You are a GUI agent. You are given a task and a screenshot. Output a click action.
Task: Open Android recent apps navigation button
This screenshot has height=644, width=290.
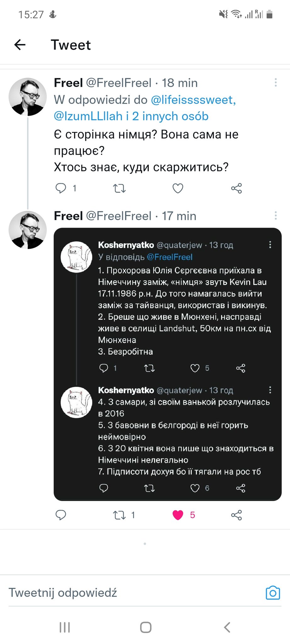65,627
